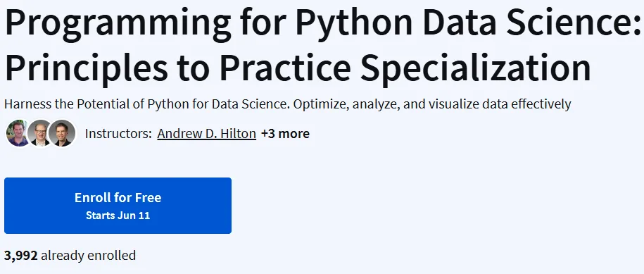Screen dimensions: 644x274
Task: Click the Principles to Practice Specialization heading line
Action: point(298,68)
